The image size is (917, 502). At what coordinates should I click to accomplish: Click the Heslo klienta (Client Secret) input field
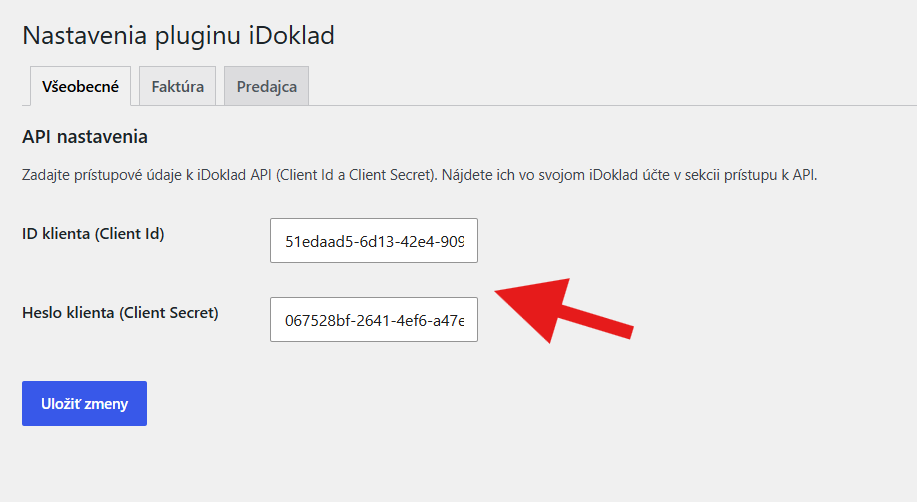[374, 319]
